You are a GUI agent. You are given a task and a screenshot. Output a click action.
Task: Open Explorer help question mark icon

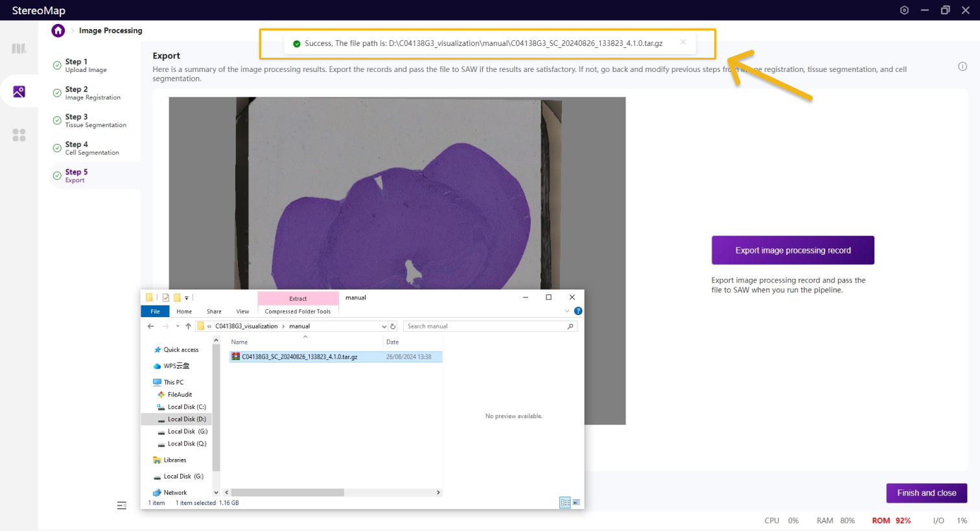point(578,311)
